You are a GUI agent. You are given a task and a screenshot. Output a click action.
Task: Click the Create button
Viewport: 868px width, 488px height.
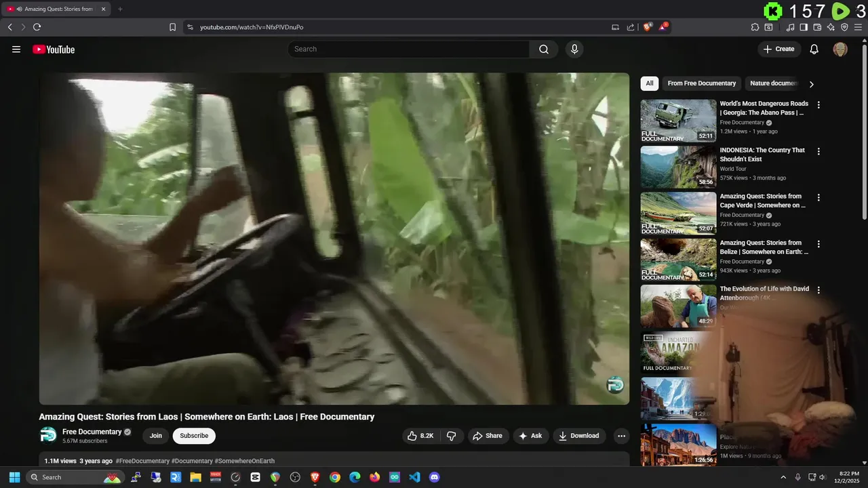779,49
